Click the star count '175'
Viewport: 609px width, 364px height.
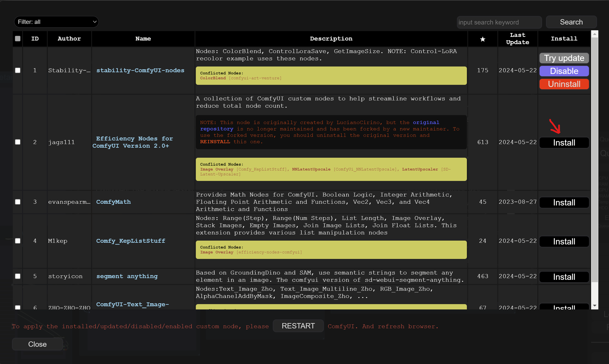pos(483,70)
